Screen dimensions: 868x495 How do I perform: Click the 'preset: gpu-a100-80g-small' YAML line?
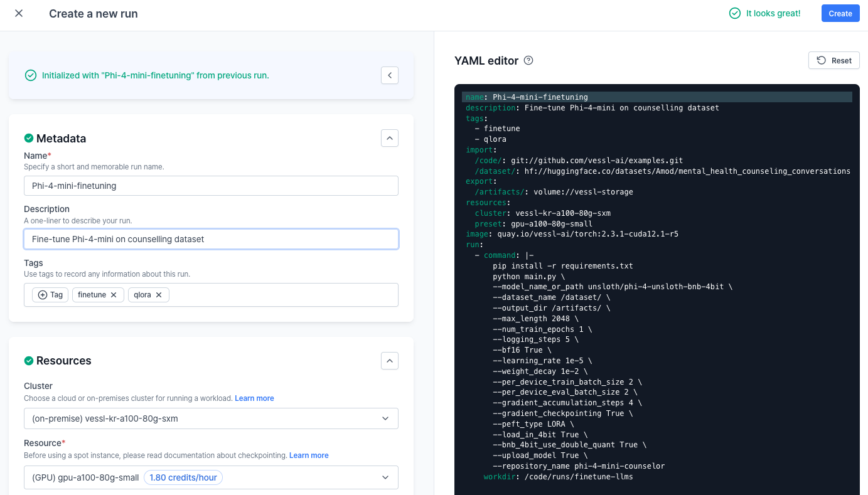[533, 224]
